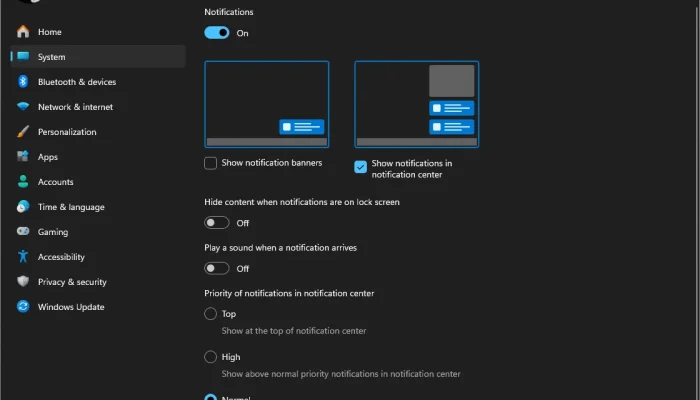Click the Bluetooth & devices icon

(x=23, y=82)
